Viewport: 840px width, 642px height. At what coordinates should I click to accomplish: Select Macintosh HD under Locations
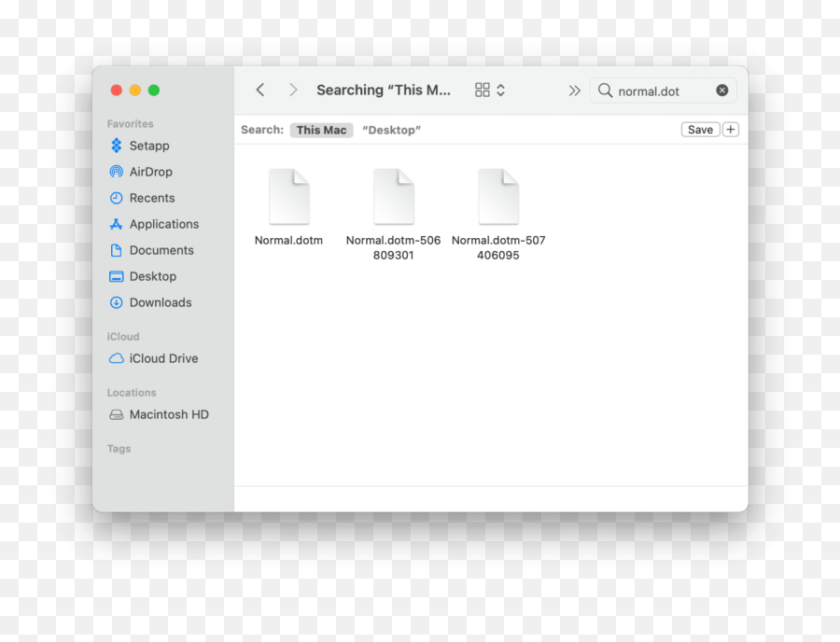(168, 414)
